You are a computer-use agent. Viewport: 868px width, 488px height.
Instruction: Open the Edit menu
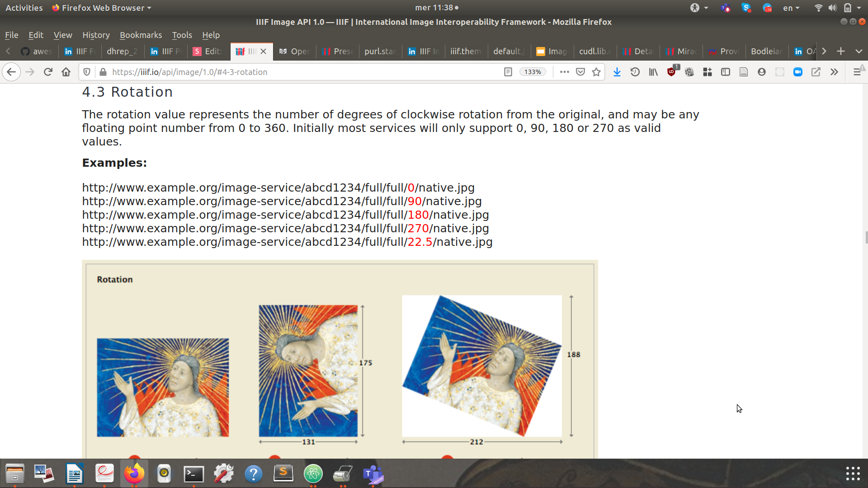[x=36, y=35]
